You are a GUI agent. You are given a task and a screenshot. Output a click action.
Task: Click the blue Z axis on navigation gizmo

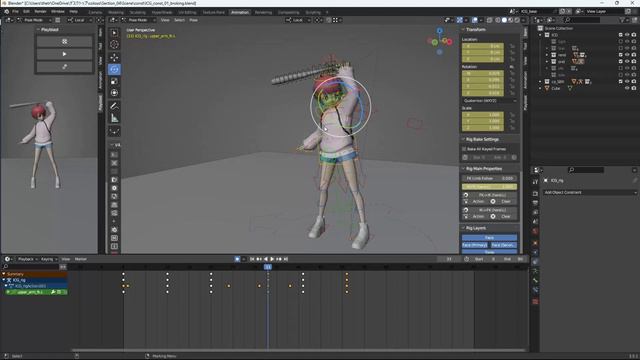click(x=440, y=31)
